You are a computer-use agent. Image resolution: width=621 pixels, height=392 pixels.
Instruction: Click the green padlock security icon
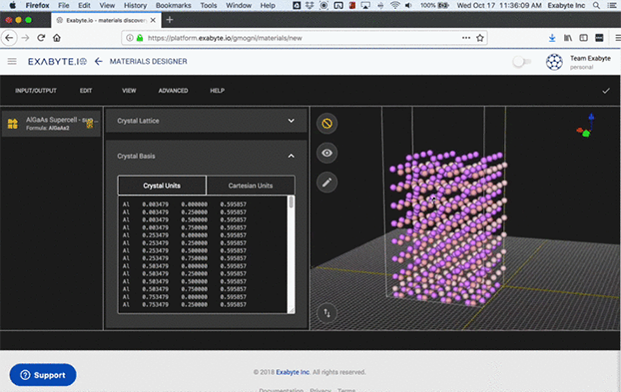140,38
